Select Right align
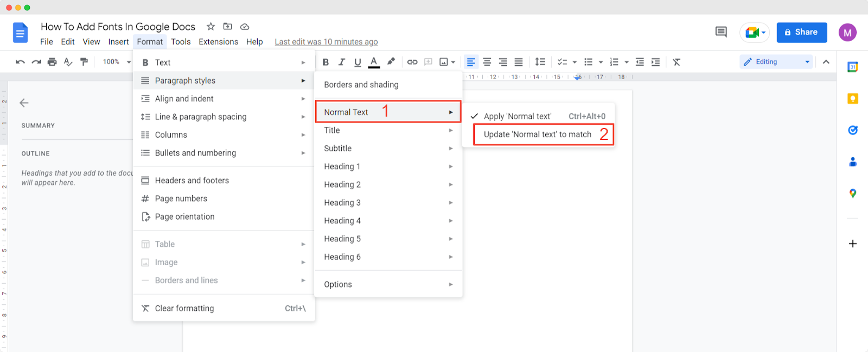The image size is (868, 352). pyautogui.click(x=503, y=62)
